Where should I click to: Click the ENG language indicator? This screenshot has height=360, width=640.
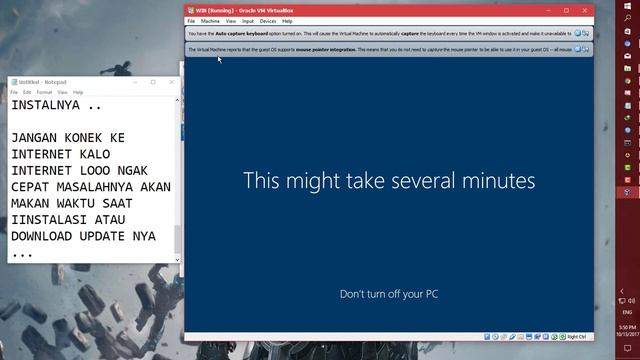coord(627,313)
